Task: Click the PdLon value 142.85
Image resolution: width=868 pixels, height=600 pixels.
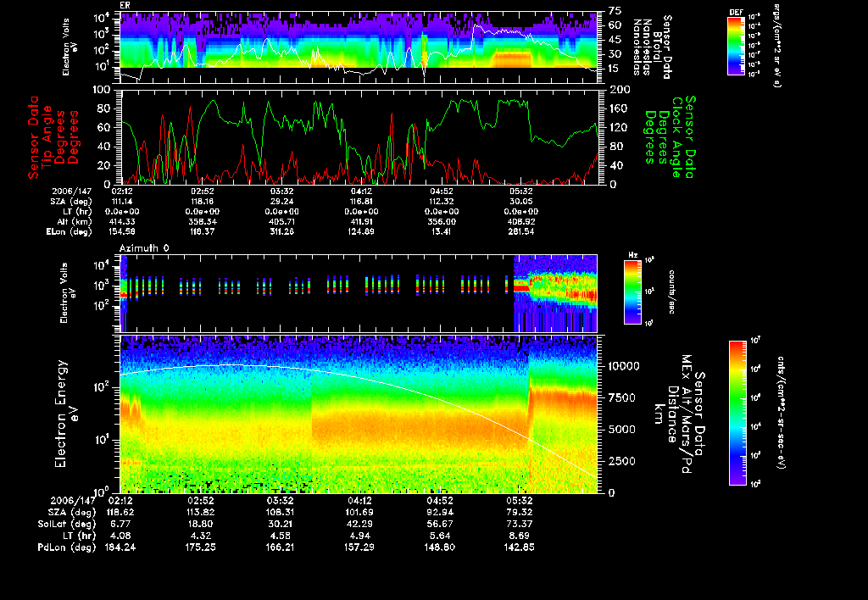Action: (x=520, y=547)
